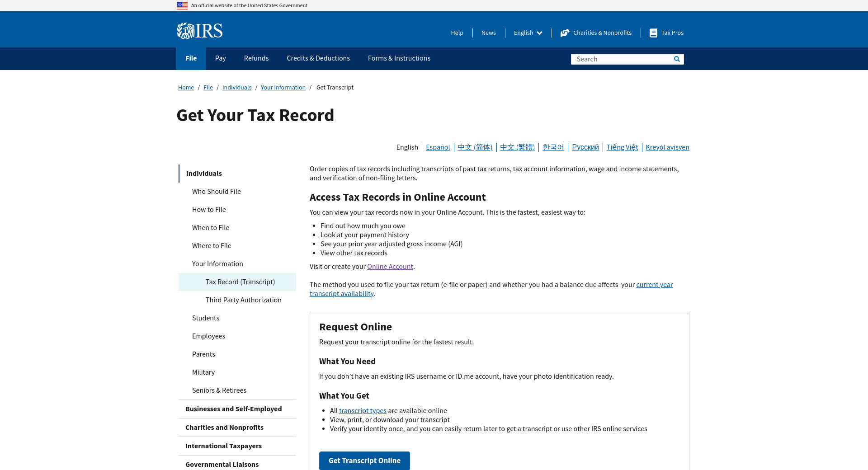Image resolution: width=868 pixels, height=470 pixels.
Task: Click the search magnifier icon
Action: (x=677, y=59)
